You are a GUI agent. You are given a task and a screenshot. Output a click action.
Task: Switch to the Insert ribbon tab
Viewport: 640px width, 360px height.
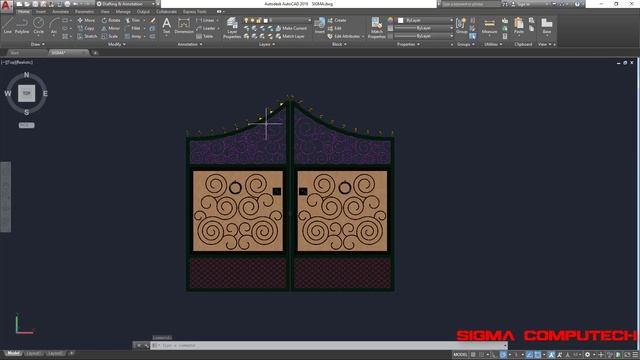pos(41,12)
